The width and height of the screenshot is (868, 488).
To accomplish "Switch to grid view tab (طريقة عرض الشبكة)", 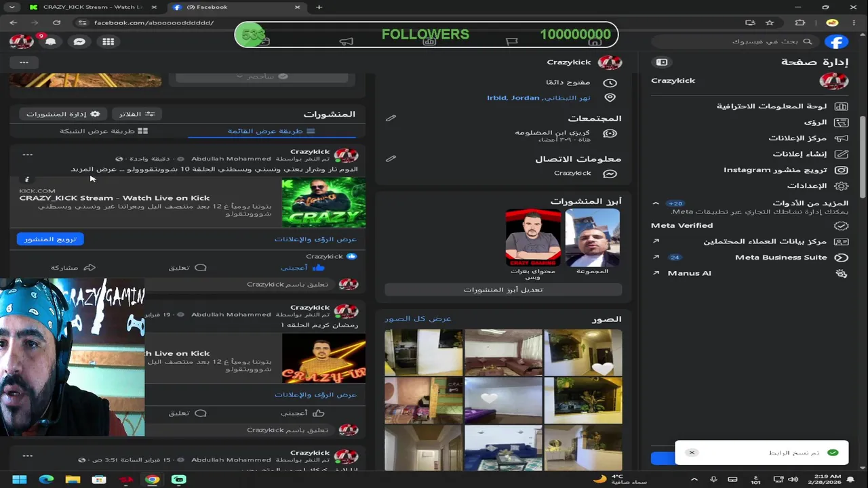I will click(x=104, y=131).
